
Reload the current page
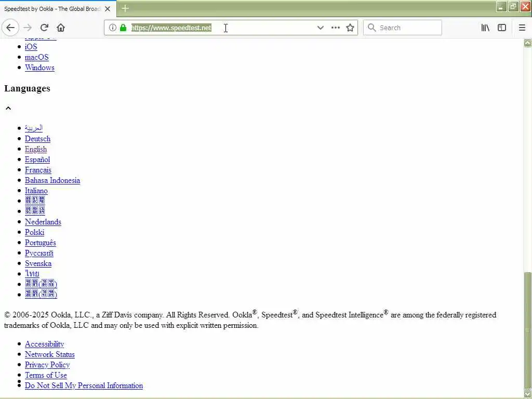click(44, 28)
